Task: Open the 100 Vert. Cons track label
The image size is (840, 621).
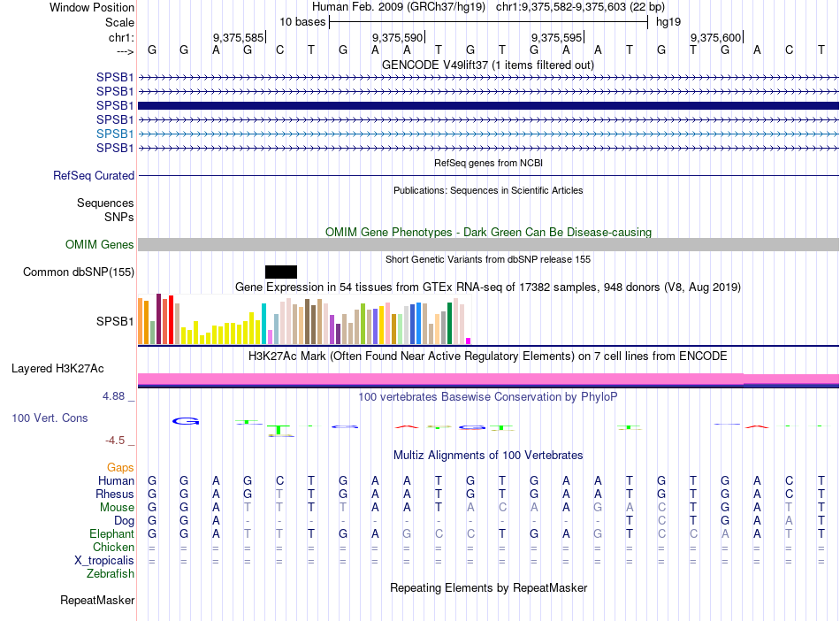Action: [x=50, y=418]
